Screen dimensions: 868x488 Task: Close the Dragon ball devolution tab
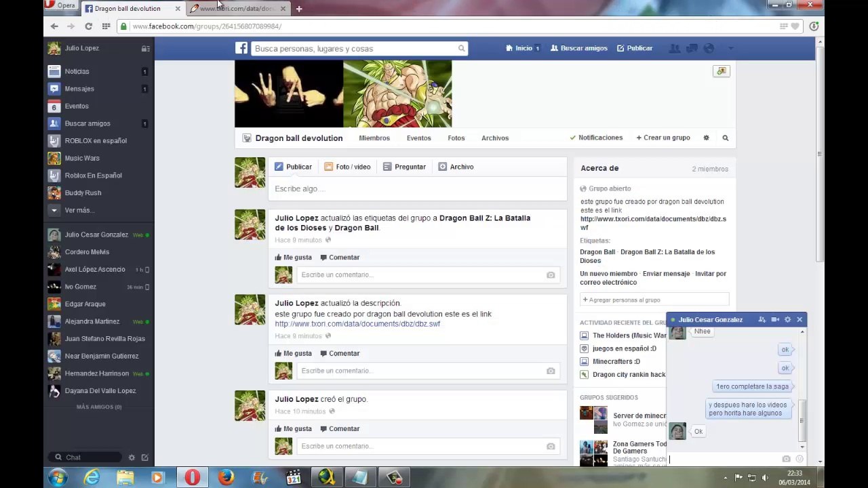[178, 9]
